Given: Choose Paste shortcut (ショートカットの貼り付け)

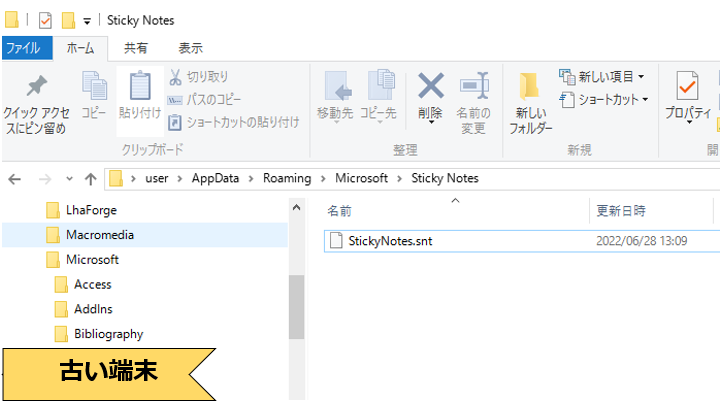Looking at the screenshot, I should [233, 122].
